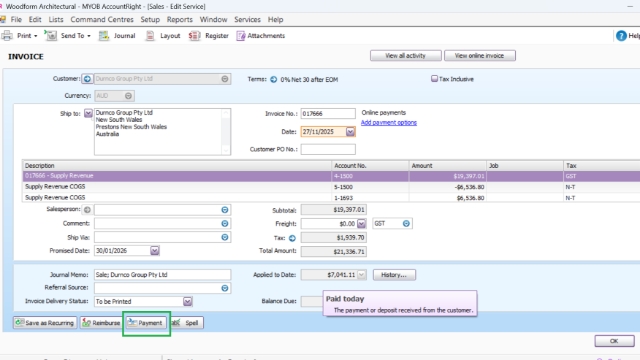Open the Reports menu
Image resolution: width=640 pixels, height=360 pixels.
[x=180, y=20]
